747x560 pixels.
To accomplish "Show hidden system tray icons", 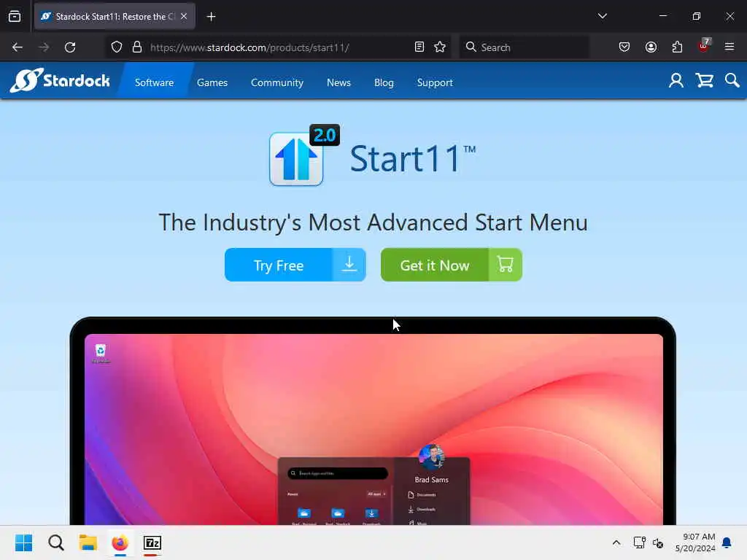I will 616,542.
